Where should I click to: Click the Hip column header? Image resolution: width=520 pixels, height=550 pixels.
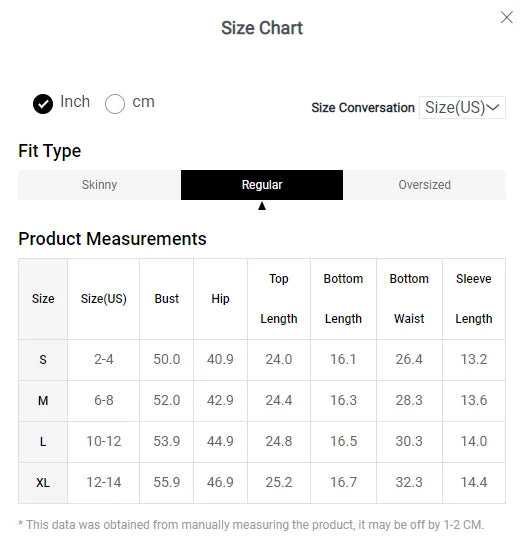(220, 299)
